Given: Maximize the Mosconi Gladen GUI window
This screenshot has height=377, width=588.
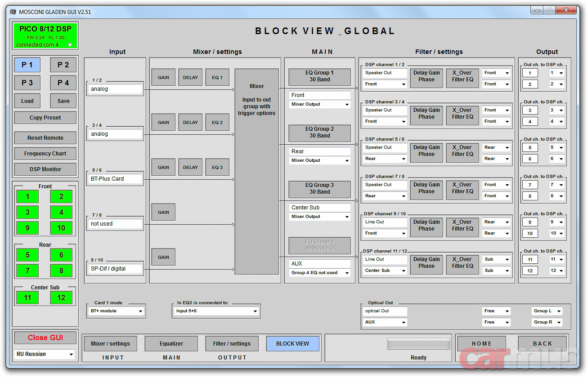Looking at the screenshot, I should pyautogui.click(x=549, y=10).
